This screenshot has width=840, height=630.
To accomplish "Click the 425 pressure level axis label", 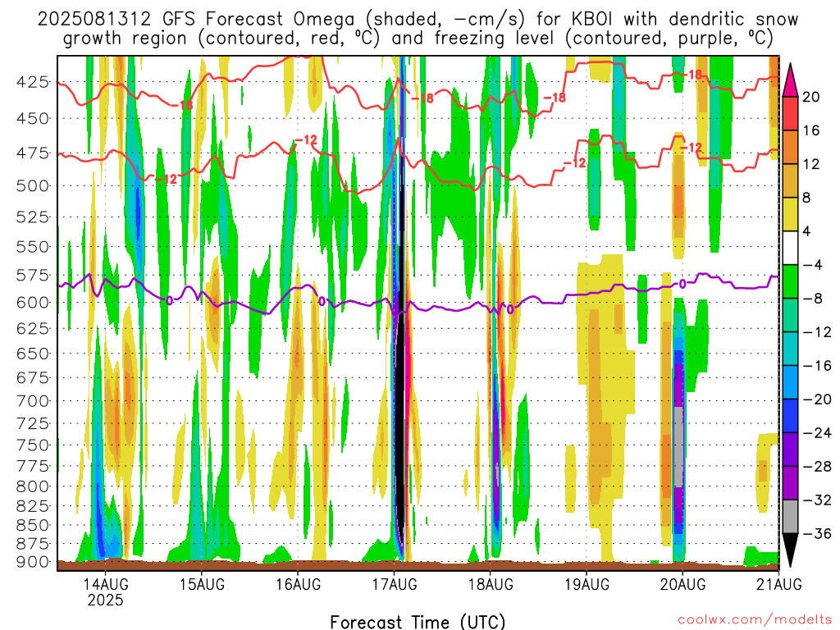I will click(33, 82).
